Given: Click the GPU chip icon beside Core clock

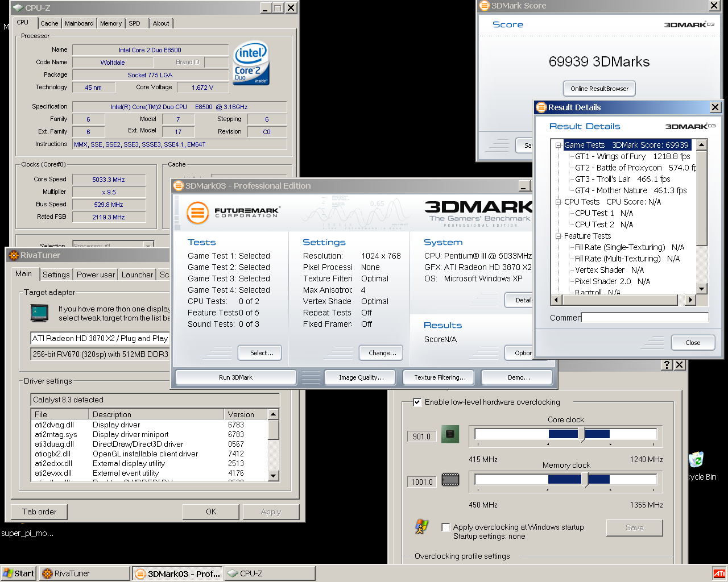Looking at the screenshot, I should 450,434.
